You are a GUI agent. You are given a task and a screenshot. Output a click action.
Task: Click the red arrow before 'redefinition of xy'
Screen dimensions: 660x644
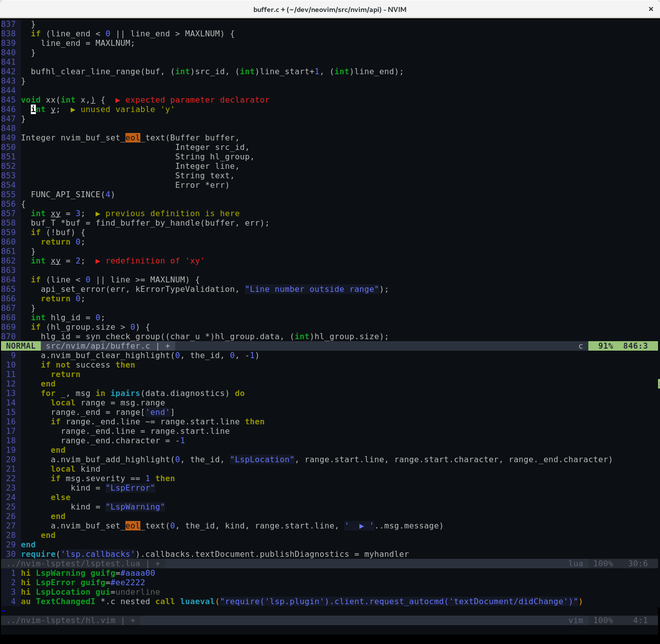click(x=98, y=261)
